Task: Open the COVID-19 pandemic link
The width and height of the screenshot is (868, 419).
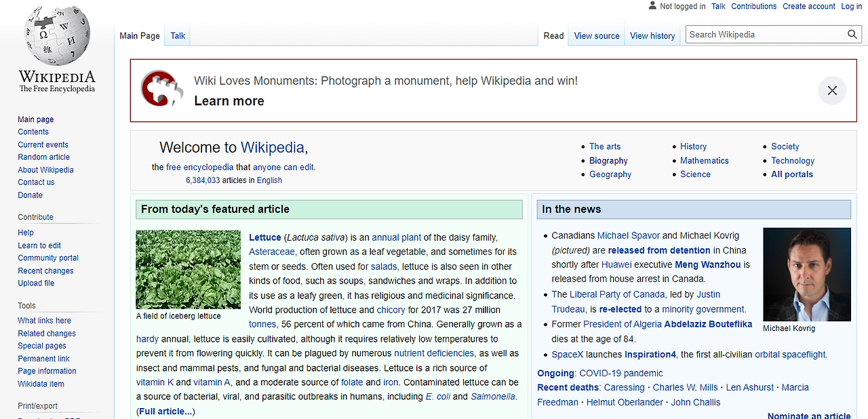Action: tap(620, 373)
